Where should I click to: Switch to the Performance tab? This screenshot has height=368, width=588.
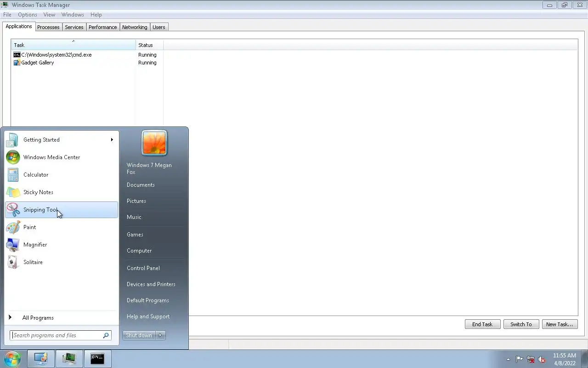pyautogui.click(x=103, y=27)
